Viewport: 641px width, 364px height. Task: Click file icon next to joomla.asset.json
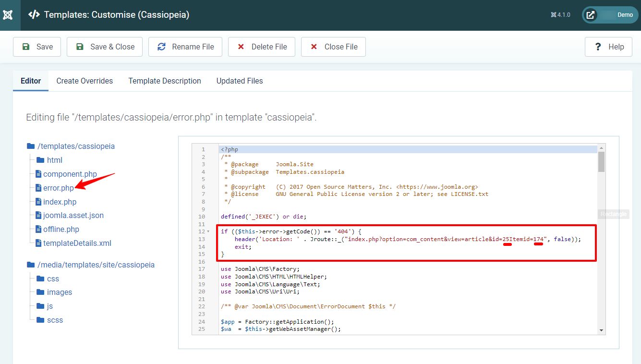(x=39, y=215)
